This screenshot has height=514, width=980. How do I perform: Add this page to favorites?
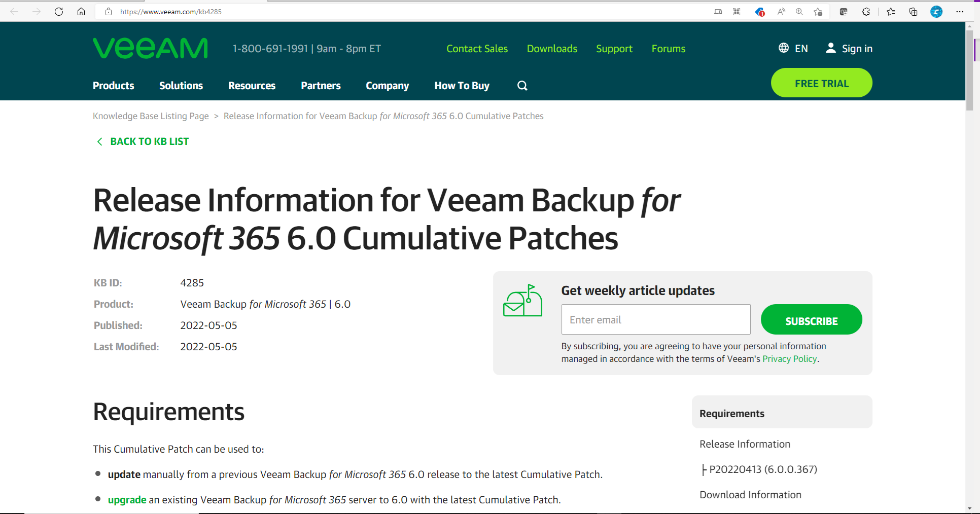click(x=818, y=11)
